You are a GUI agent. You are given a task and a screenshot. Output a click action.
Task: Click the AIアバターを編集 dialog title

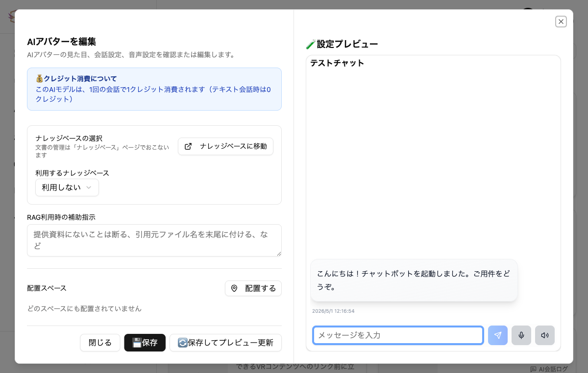[x=61, y=42]
